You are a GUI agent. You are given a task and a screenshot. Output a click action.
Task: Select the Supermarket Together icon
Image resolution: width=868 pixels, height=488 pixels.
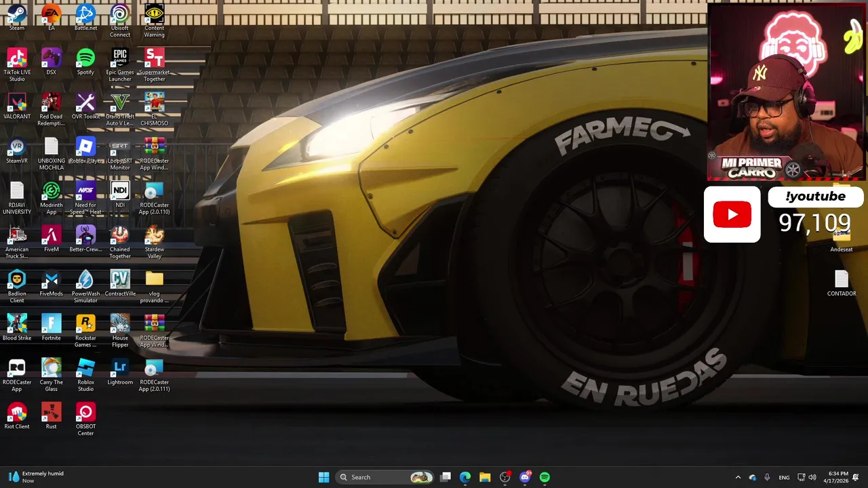point(154,65)
